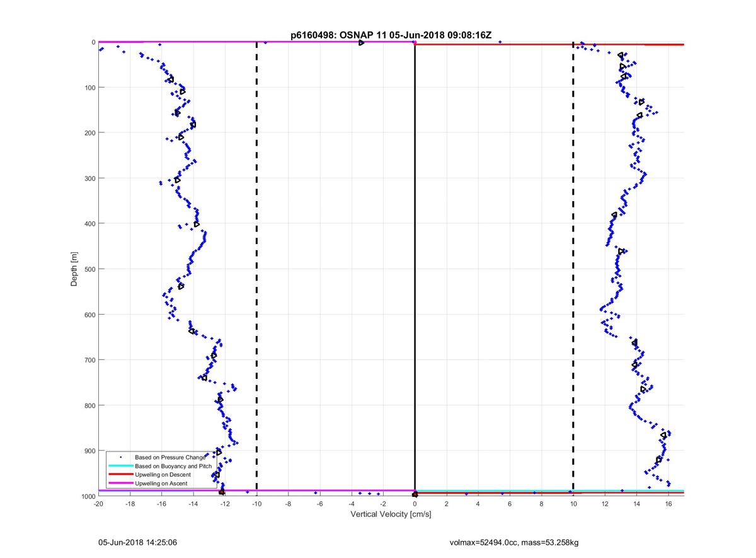Click legend entry 'Based on Pressure Change'
Image resolution: width=756 pixels, height=558 pixels.
[x=170, y=456]
